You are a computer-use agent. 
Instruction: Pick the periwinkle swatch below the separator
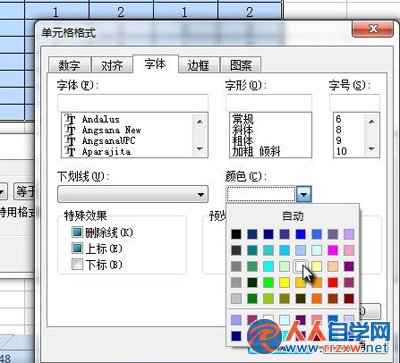point(236,320)
